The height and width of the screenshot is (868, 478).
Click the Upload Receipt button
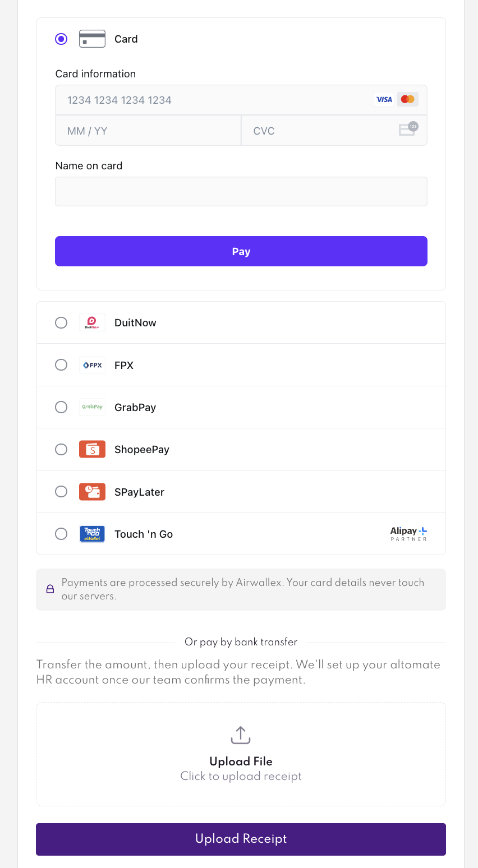pos(241,839)
